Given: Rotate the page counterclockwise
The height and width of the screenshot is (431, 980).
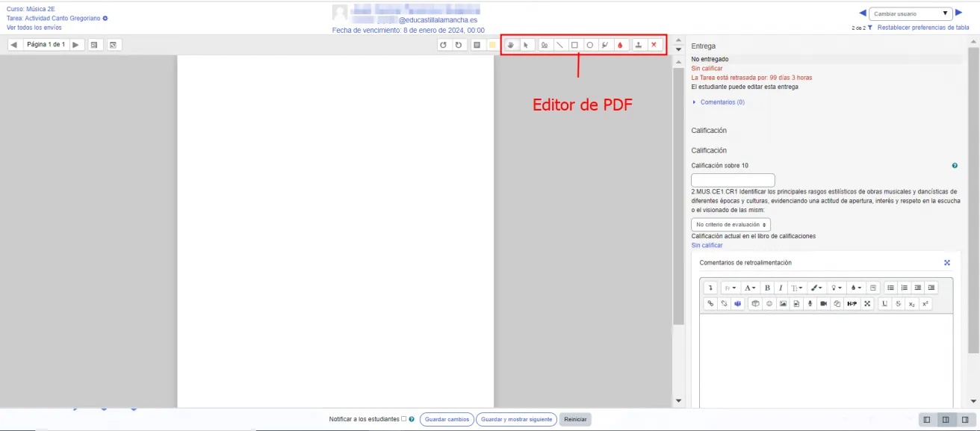Looking at the screenshot, I should click(x=444, y=45).
